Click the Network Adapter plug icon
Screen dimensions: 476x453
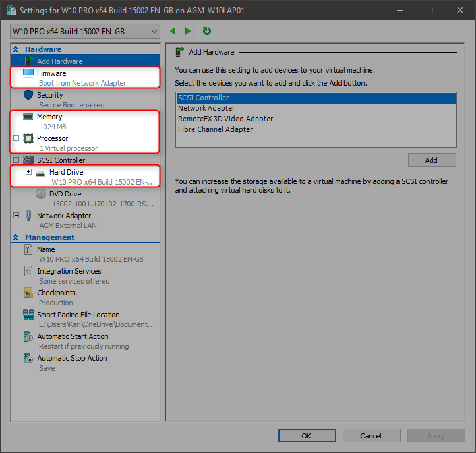tap(28, 216)
